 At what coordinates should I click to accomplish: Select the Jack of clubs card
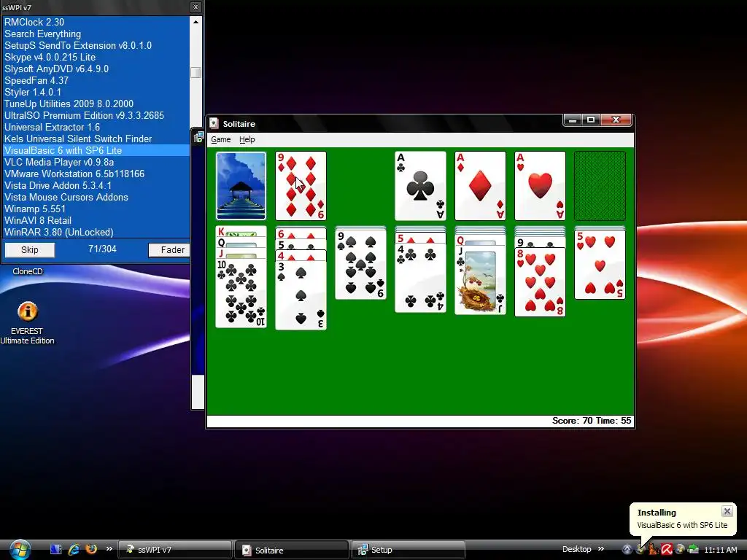[480, 280]
